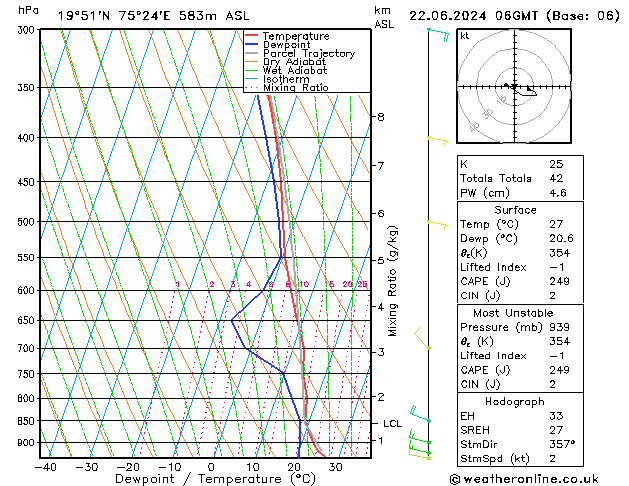Click the Mixing Ratio dotted legend sample
The image size is (629, 486).
[x=252, y=87]
